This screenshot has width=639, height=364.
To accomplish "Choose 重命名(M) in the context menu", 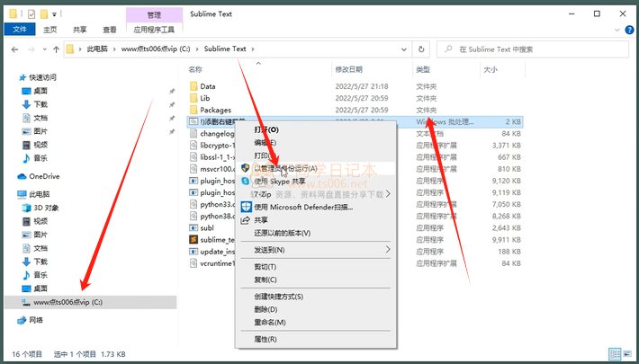I will pos(316,323).
